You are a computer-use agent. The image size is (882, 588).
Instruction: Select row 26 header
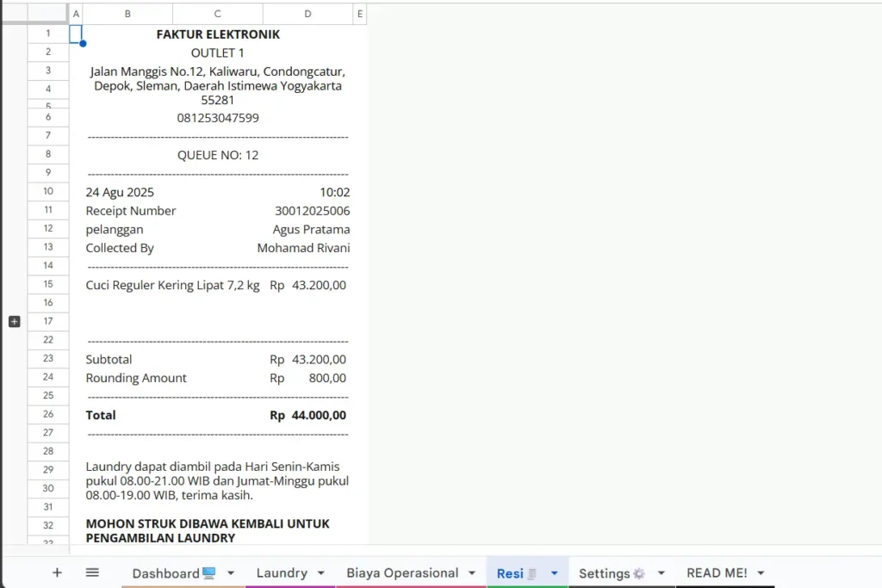(48, 414)
